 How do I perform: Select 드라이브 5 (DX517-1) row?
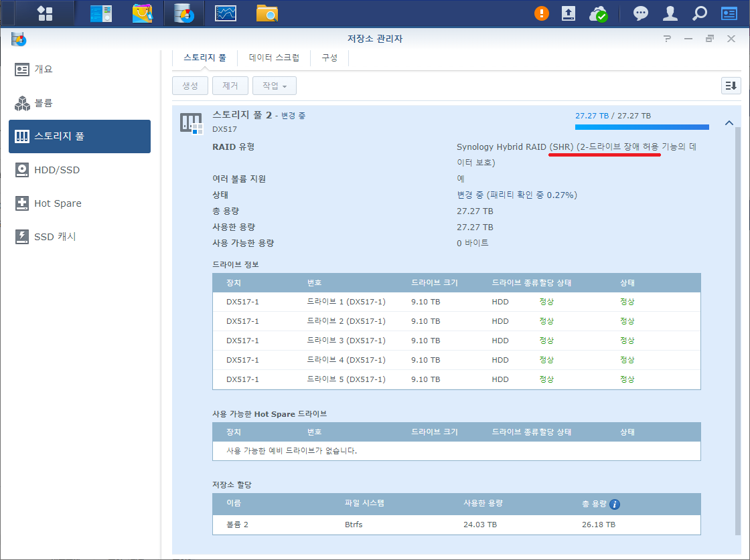click(456, 379)
